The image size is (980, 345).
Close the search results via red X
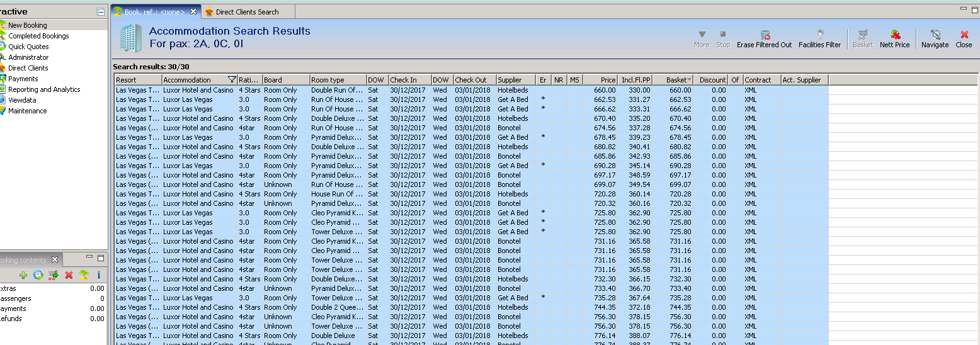(964, 35)
